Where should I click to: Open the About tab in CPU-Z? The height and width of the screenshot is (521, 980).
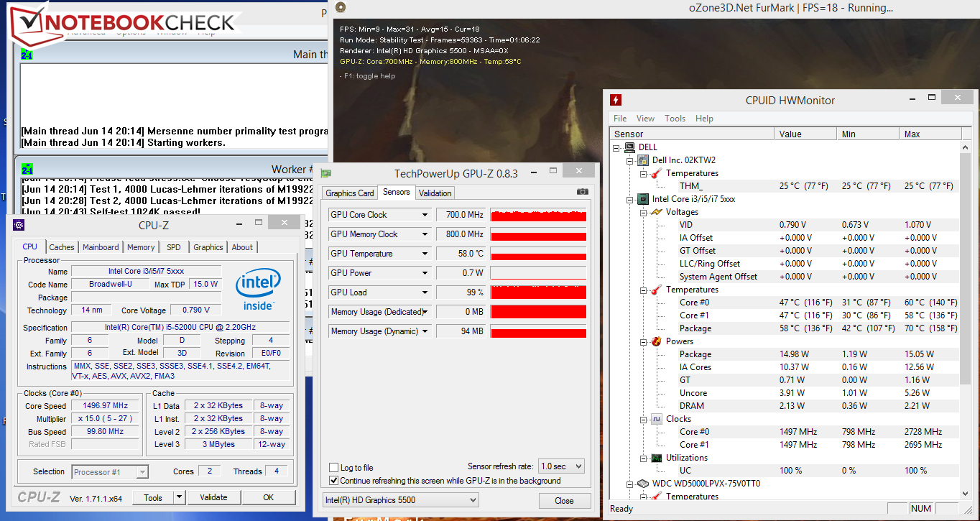pos(242,247)
